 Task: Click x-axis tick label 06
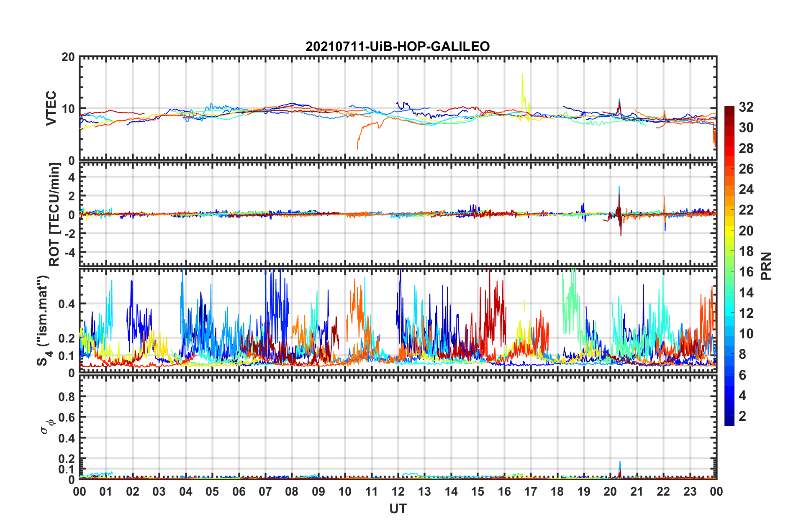(239, 491)
